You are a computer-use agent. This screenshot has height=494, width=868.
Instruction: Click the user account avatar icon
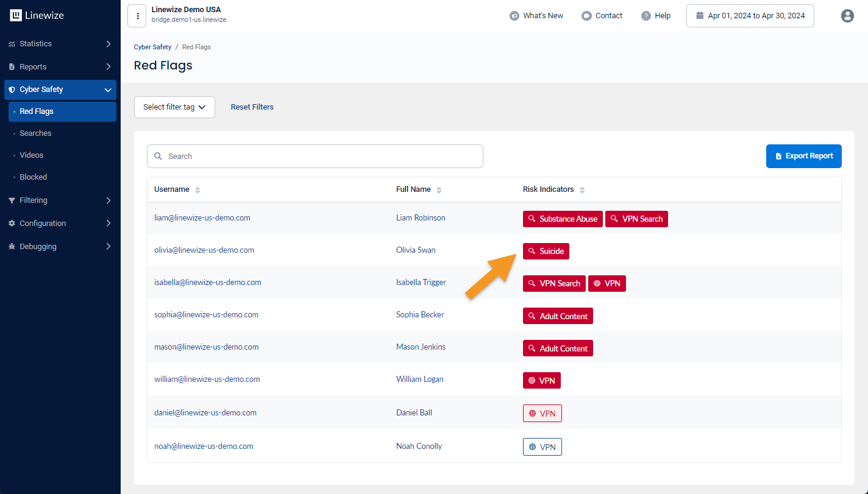[x=847, y=16]
